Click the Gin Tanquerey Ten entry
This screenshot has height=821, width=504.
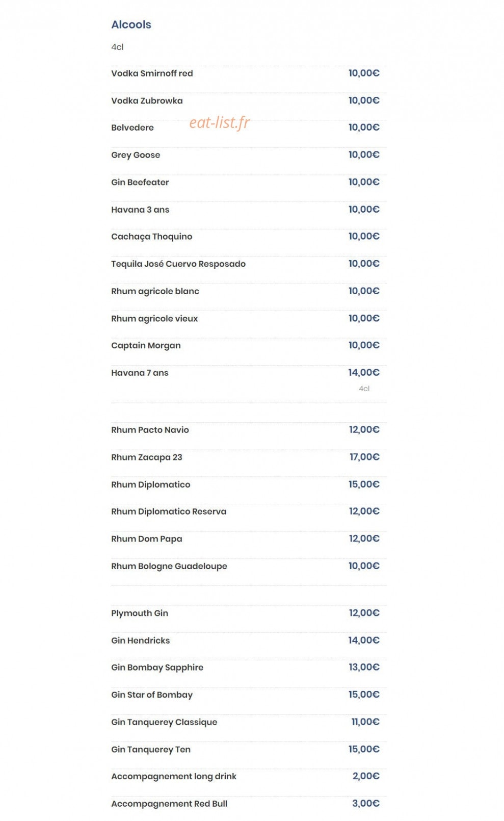[x=151, y=750]
